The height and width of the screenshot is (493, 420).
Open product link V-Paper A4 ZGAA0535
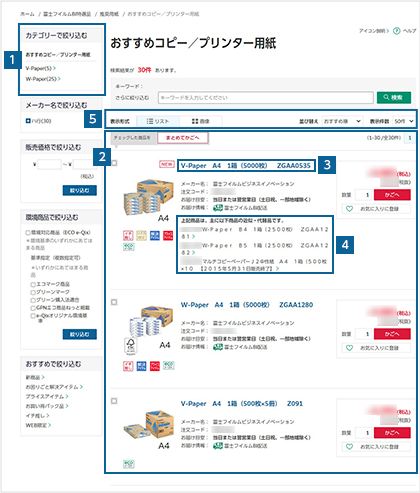point(245,165)
